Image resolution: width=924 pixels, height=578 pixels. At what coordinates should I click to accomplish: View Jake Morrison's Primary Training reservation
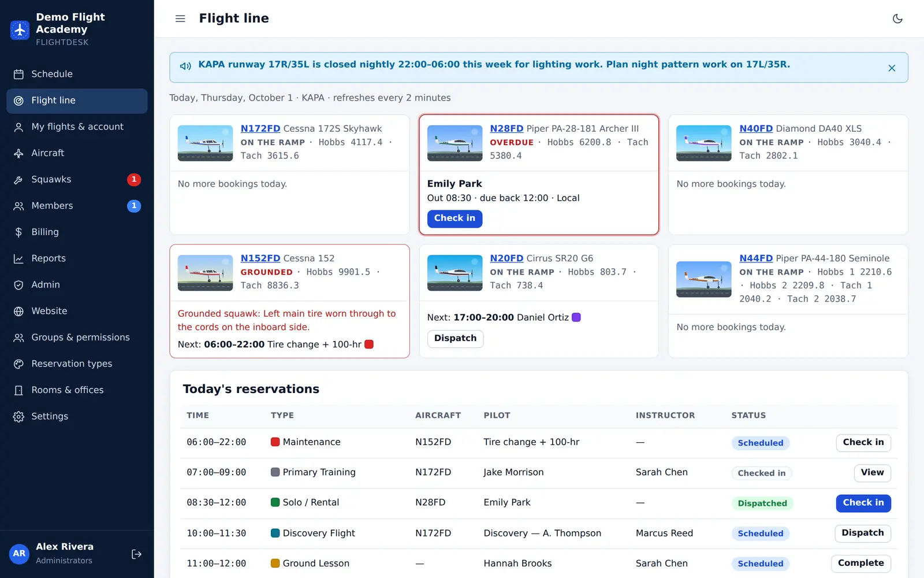pos(872,473)
